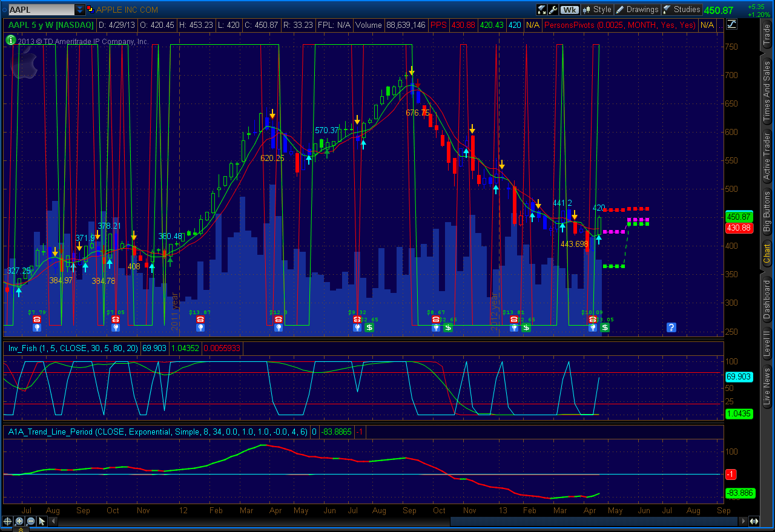Click the phone icon under $13.87
775x532 pixels.
pos(200,320)
